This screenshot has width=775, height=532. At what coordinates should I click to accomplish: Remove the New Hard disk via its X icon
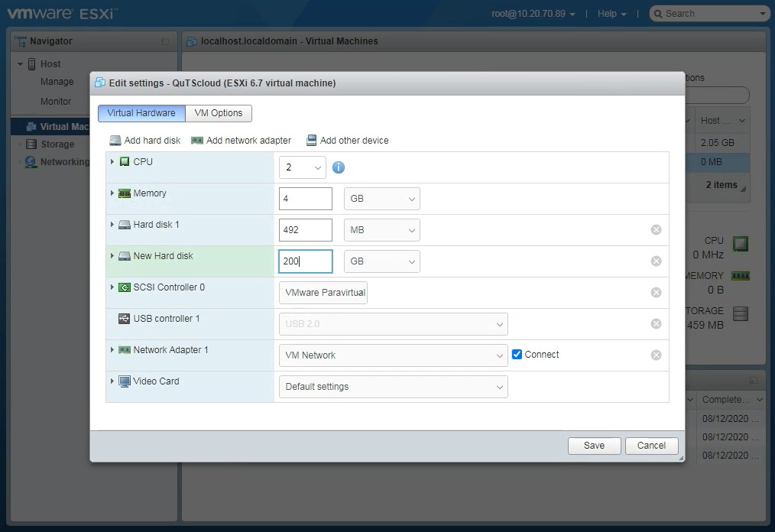click(656, 261)
